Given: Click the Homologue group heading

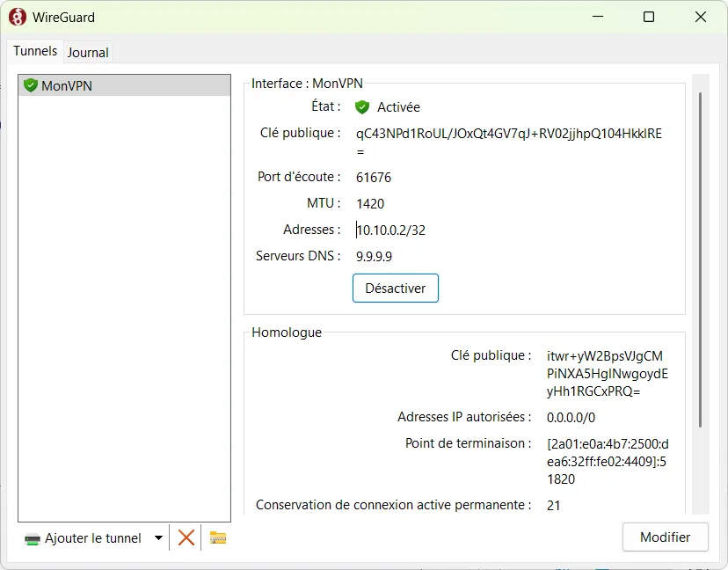Looking at the screenshot, I should coord(287,332).
